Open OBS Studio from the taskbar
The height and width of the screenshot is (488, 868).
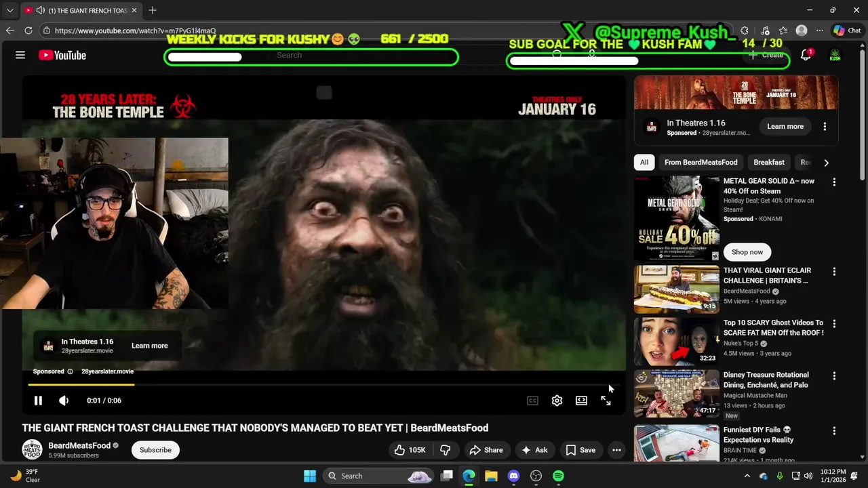(x=536, y=476)
